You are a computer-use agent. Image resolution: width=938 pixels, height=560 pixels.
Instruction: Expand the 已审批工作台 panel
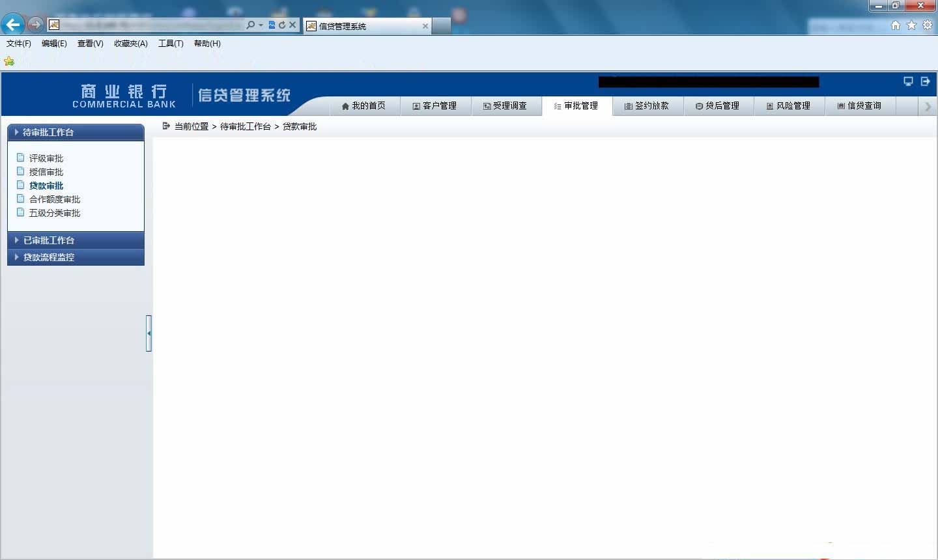point(76,240)
